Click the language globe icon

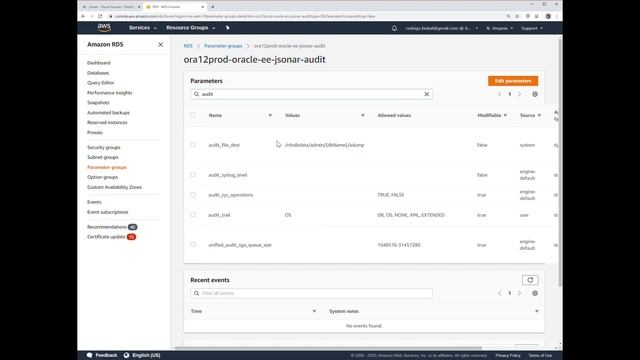(x=127, y=355)
